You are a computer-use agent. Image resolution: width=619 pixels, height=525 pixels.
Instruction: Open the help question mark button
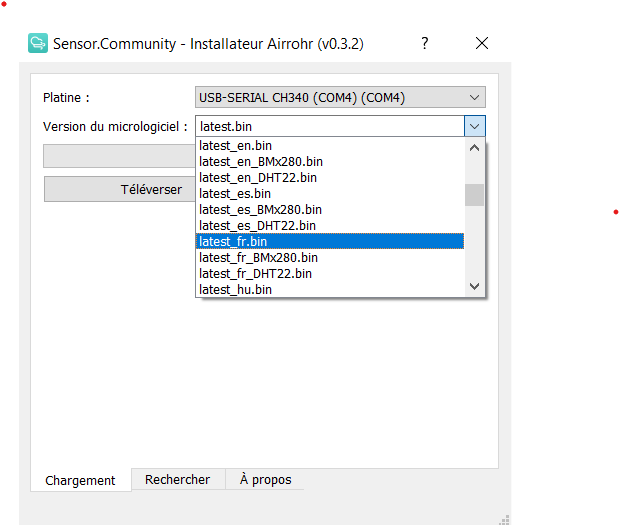pyautogui.click(x=425, y=43)
